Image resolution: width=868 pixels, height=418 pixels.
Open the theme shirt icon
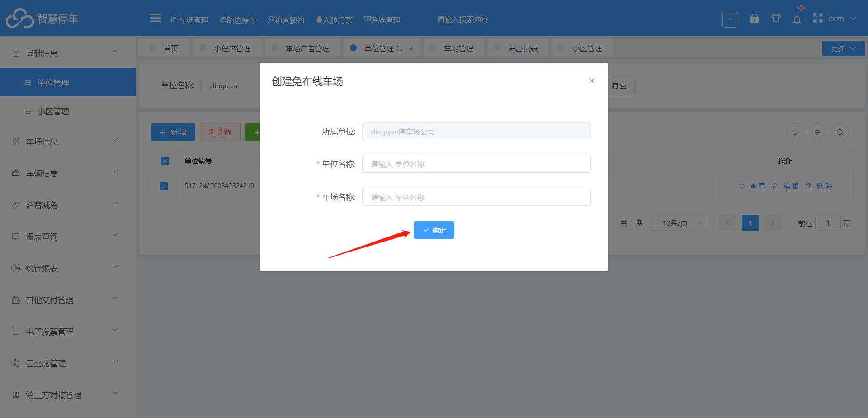pyautogui.click(x=776, y=18)
